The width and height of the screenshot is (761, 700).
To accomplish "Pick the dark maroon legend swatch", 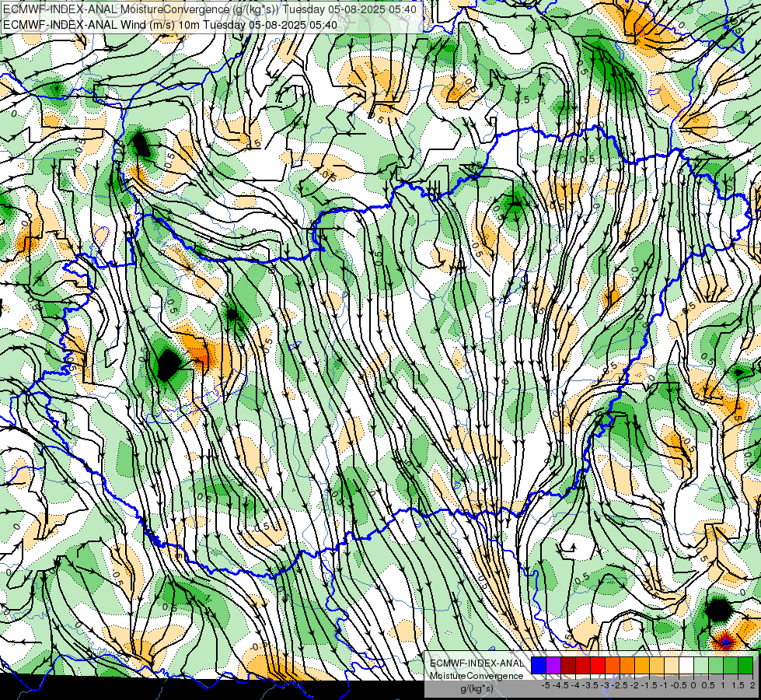I will tap(568, 665).
